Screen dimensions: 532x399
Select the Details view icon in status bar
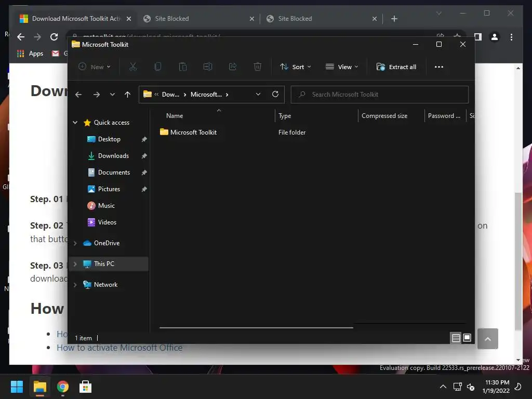tap(456, 338)
